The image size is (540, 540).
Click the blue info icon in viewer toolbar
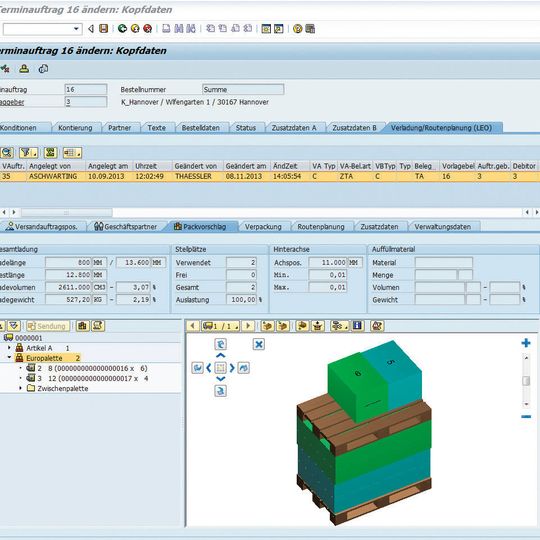tap(357, 325)
